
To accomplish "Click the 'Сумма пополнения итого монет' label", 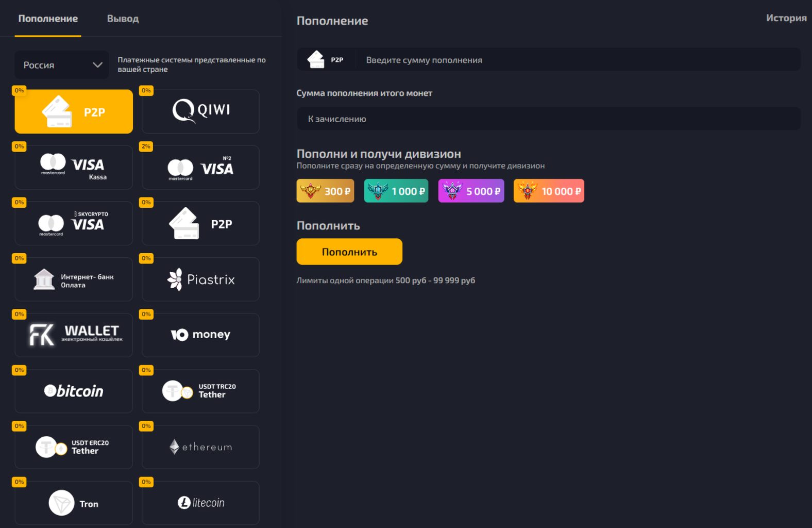I will click(x=364, y=93).
